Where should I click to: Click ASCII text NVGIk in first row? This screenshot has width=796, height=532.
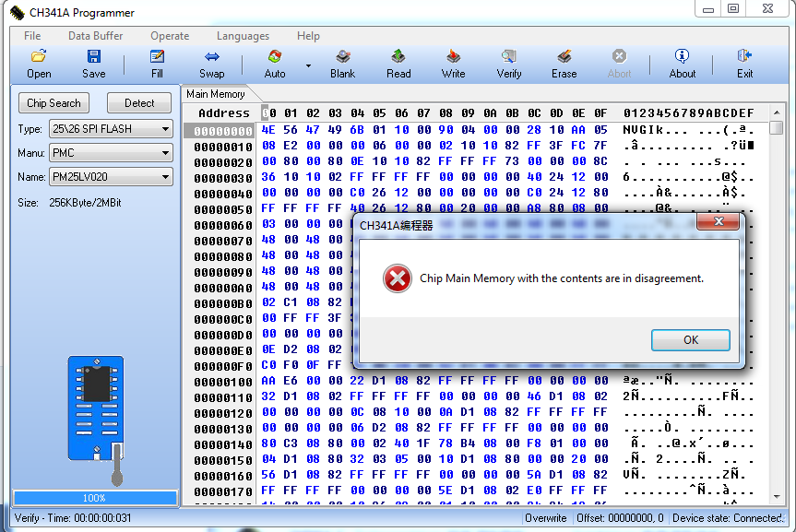[643, 130]
